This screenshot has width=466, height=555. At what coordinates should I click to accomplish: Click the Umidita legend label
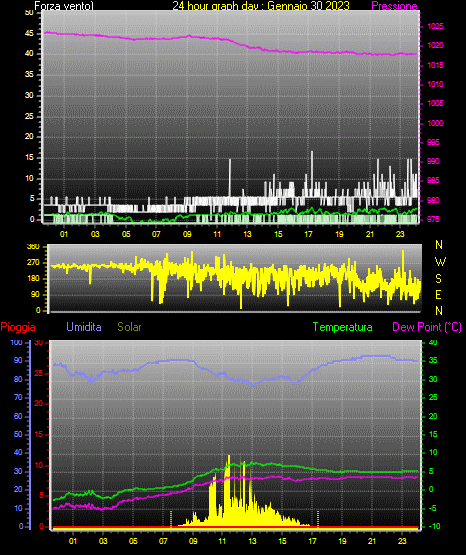coord(84,327)
